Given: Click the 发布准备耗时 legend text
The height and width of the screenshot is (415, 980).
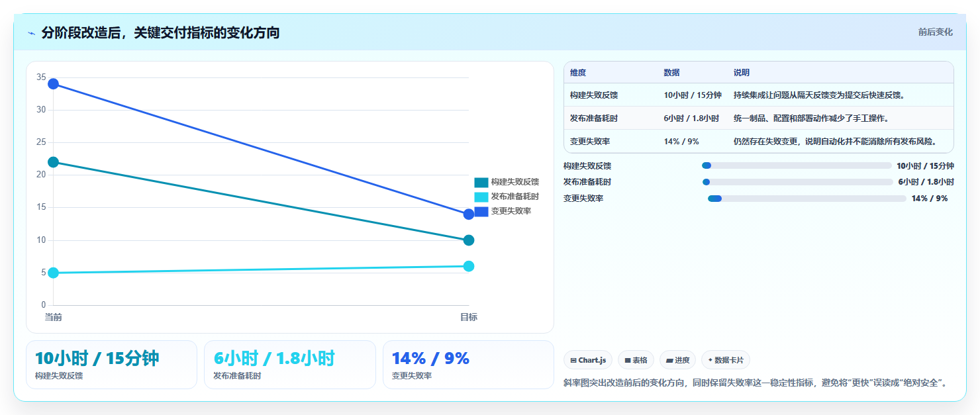Looking at the screenshot, I should [x=515, y=197].
